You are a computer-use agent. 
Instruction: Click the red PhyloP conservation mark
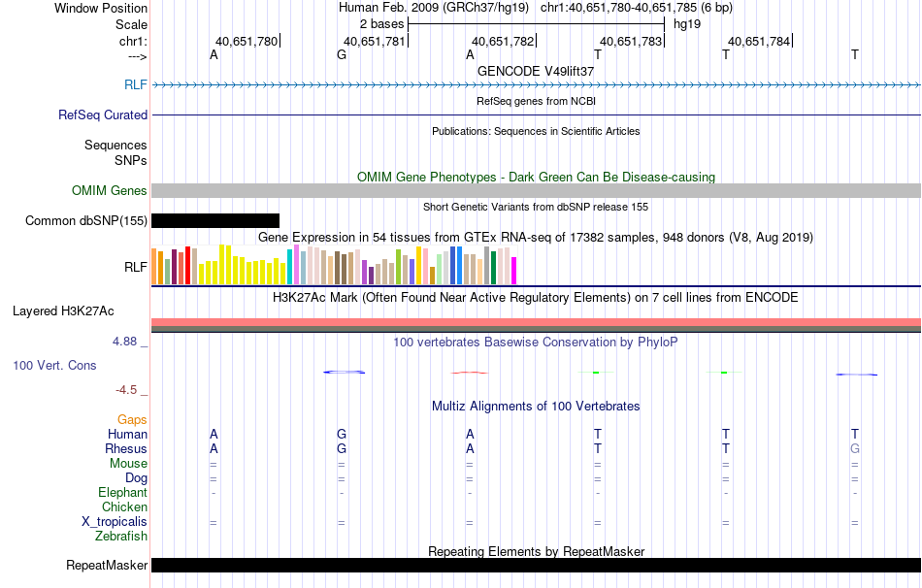click(469, 373)
